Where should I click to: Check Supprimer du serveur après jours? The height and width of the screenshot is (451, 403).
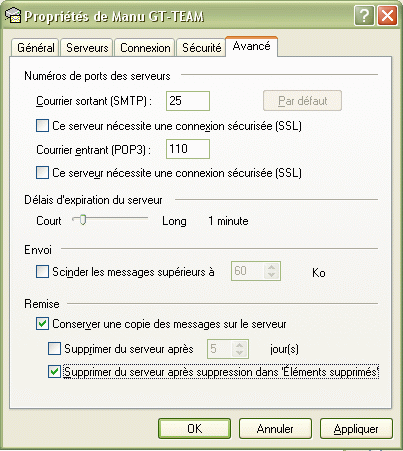pyautogui.click(x=54, y=349)
